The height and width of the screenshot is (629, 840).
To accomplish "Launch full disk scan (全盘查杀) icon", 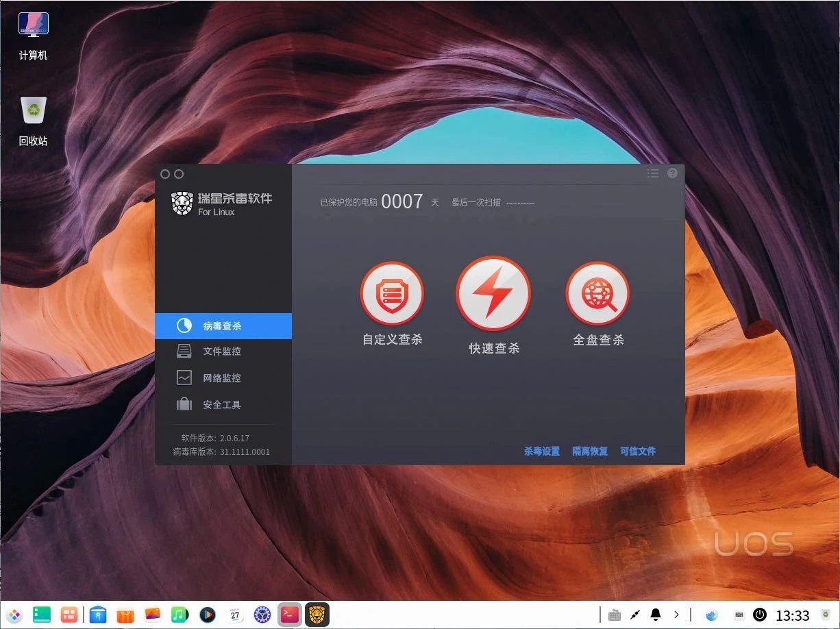I will pyautogui.click(x=597, y=295).
